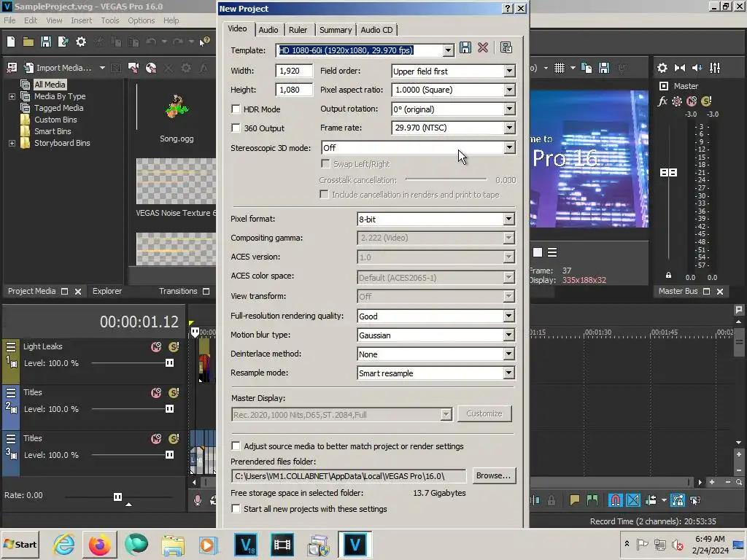The image size is (747, 560).
Task: Click the solo icon on Titles track 3
Action: click(174, 438)
